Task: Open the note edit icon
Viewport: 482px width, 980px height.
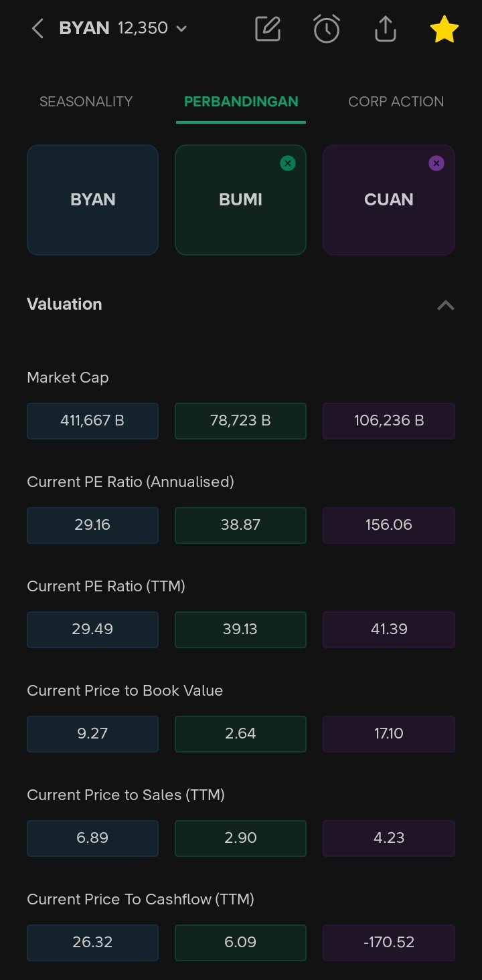Action: [x=268, y=29]
